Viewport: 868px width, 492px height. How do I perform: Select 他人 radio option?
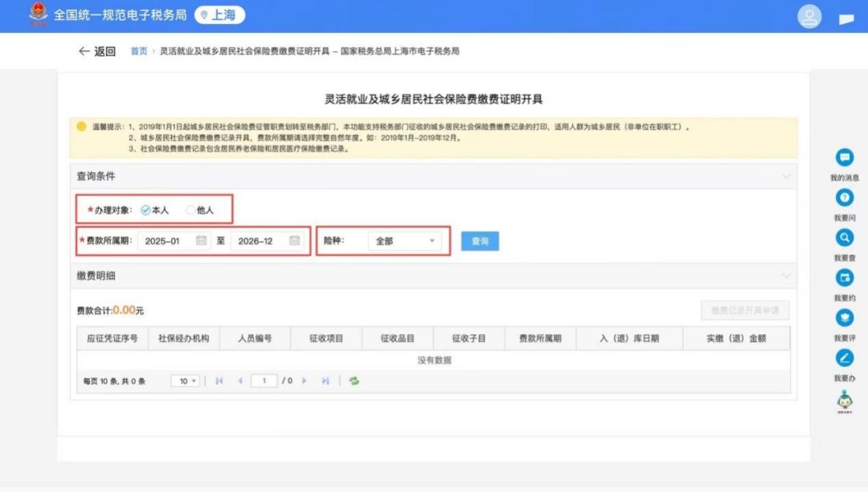(190, 210)
